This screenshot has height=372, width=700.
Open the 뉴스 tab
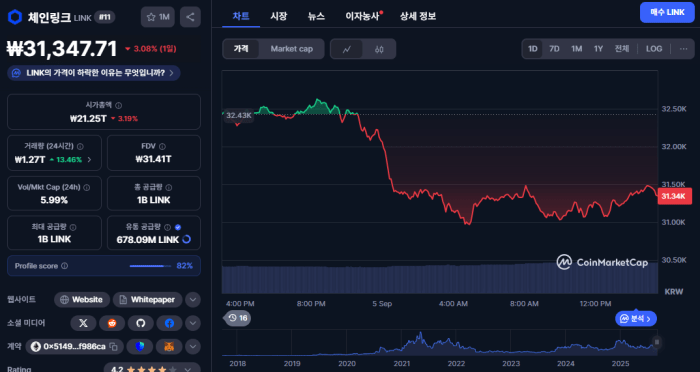pyautogui.click(x=316, y=16)
